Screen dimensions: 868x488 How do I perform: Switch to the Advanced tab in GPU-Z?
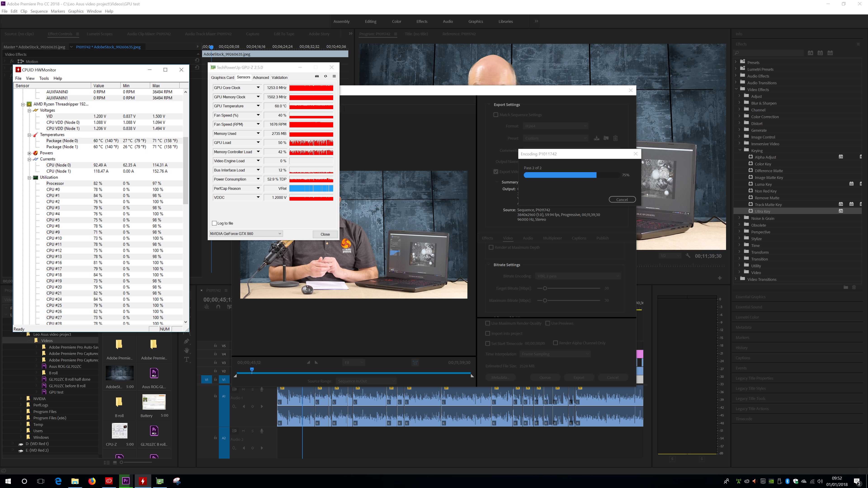tap(261, 77)
